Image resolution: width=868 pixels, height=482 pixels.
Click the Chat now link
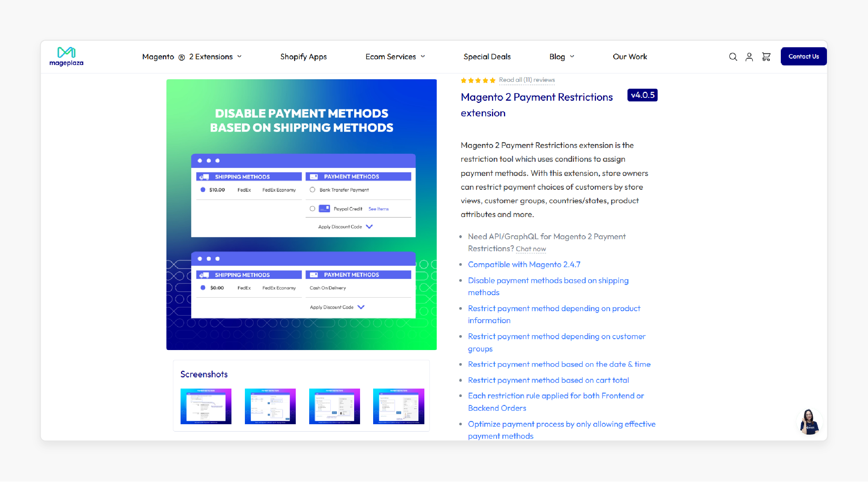531,249
